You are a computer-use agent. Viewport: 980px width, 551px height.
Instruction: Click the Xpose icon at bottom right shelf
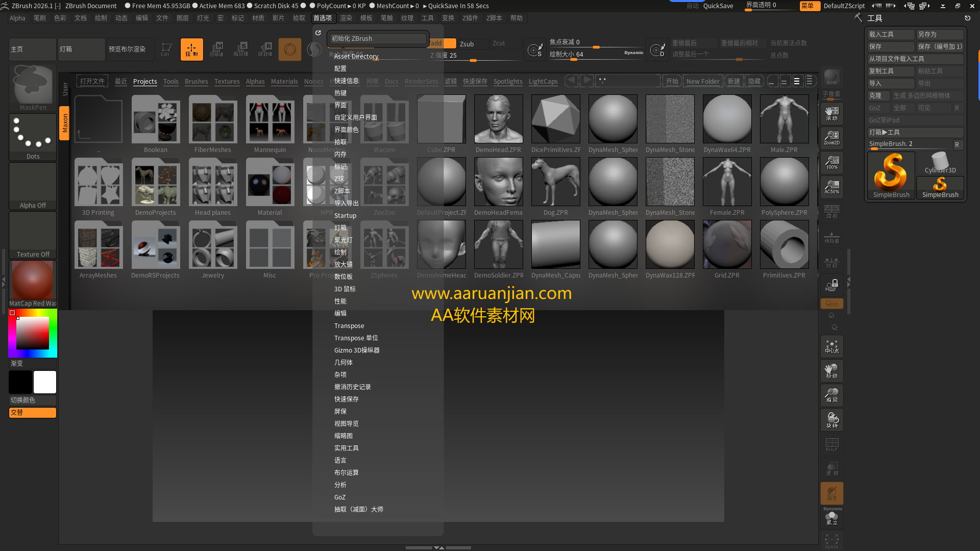click(832, 541)
